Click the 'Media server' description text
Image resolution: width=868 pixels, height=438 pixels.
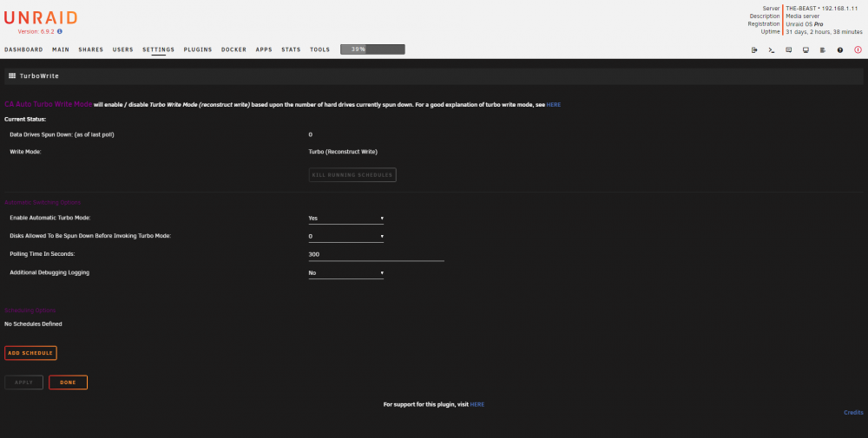[803, 16]
